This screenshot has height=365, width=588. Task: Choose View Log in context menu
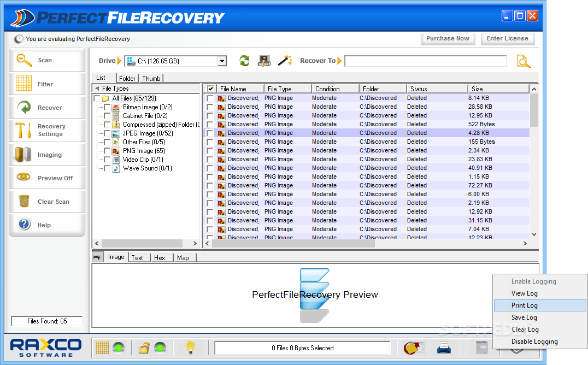point(540,293)
